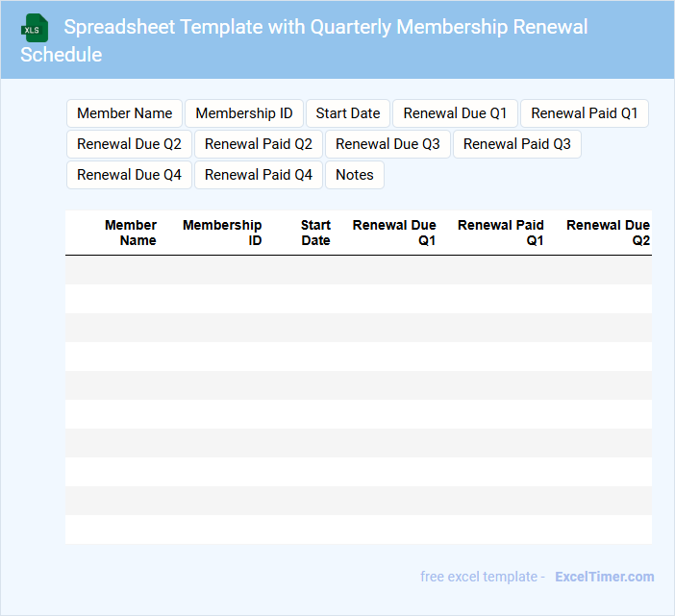Pick the Renewal Due Q2 tag
The width and height of the screenshot is (675, 616).
pyautogui.click(x=129, y=144)
